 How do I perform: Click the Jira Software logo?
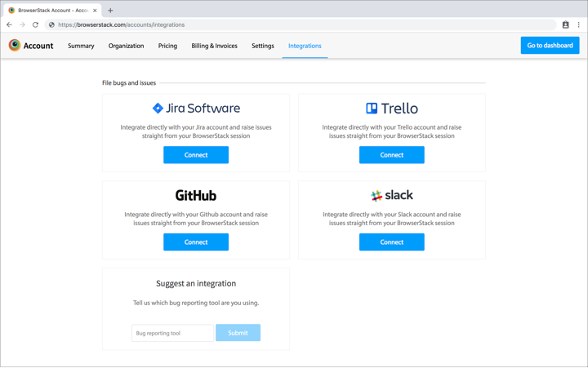pyautogui.click(x=196, y=109)
